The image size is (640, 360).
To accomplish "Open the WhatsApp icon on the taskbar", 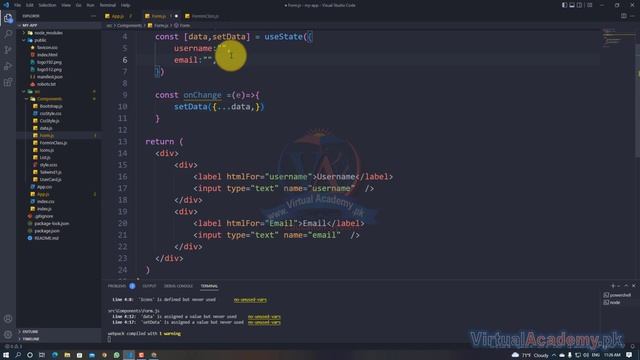I will [116, 355].
